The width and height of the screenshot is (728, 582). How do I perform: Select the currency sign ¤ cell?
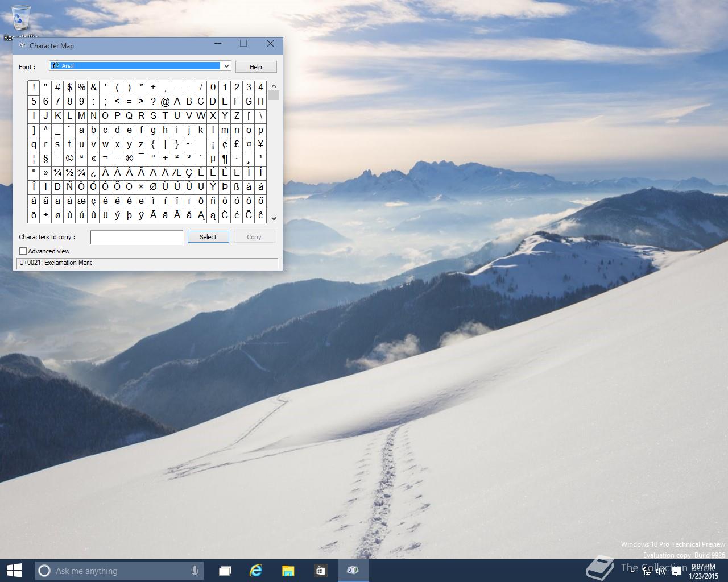point(249,144)
